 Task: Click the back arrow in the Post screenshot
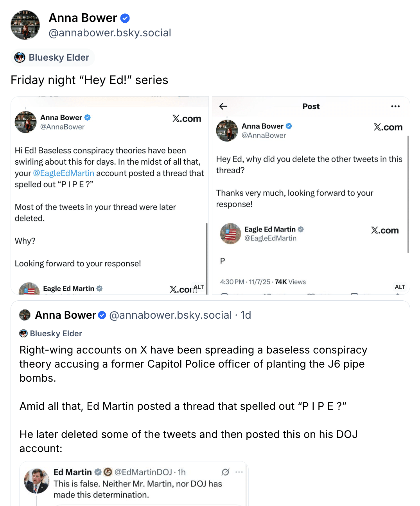point(223,106)
